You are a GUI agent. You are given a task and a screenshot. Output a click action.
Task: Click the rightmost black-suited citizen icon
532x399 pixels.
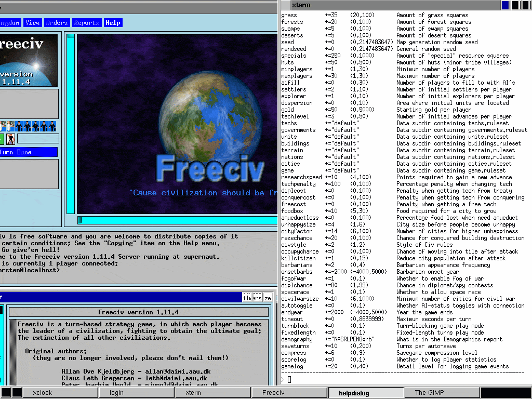(x=52, y=126)
